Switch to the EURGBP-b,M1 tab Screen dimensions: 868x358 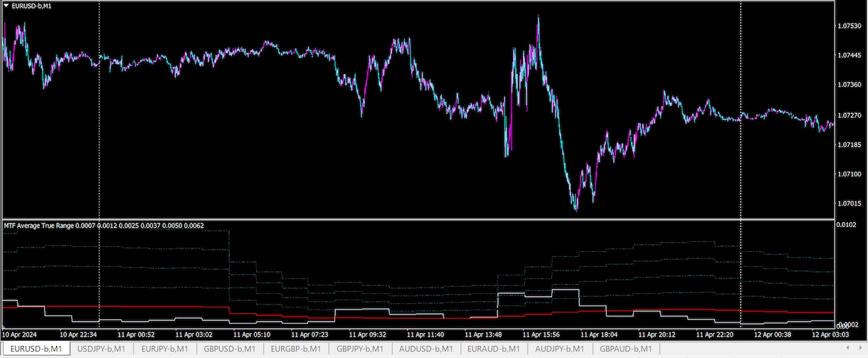point(295,349)
